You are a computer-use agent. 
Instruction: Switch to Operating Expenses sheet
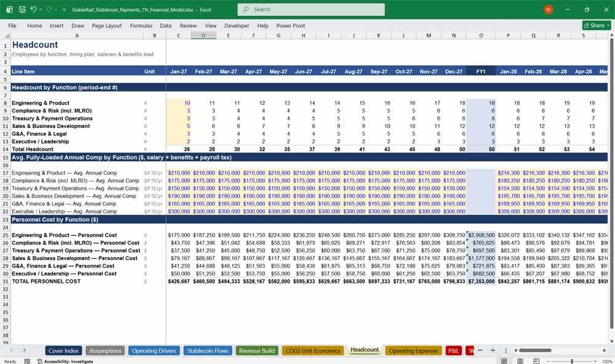(413, 350)
